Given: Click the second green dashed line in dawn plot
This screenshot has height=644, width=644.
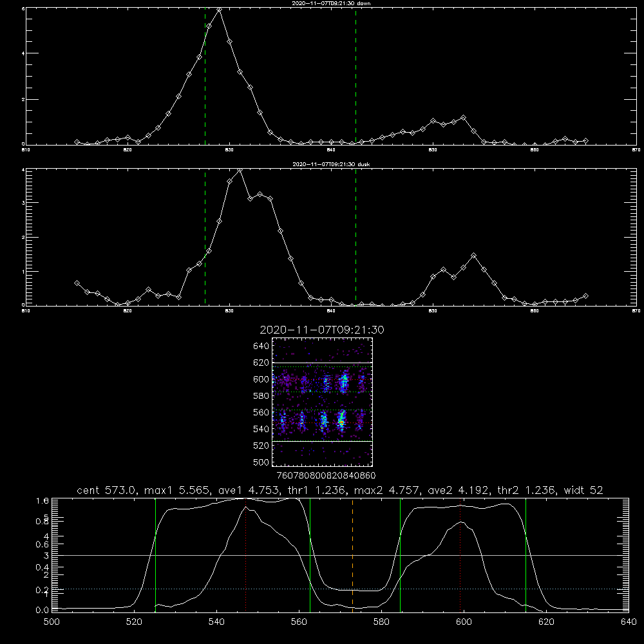Looking at the screenshot, I should pyautogui.click(x=355, y=76).
